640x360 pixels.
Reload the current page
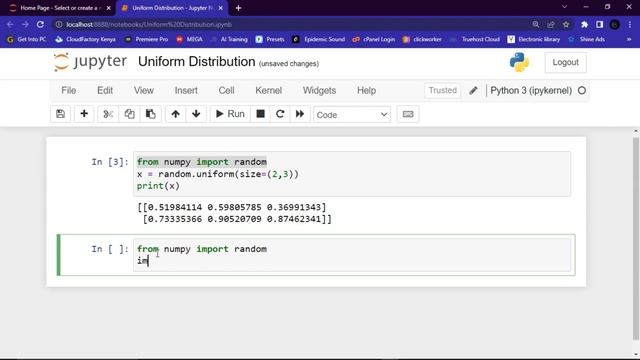[40, 24]
